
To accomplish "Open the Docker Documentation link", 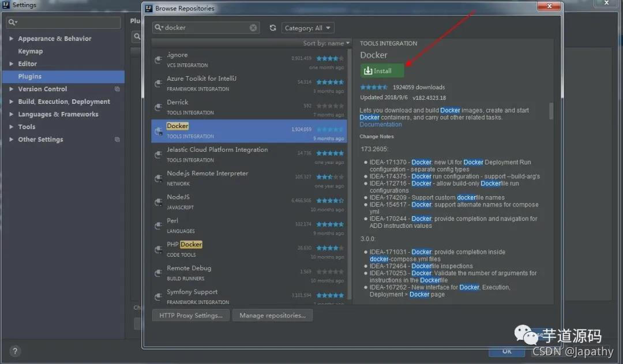I will pos(381,125).
